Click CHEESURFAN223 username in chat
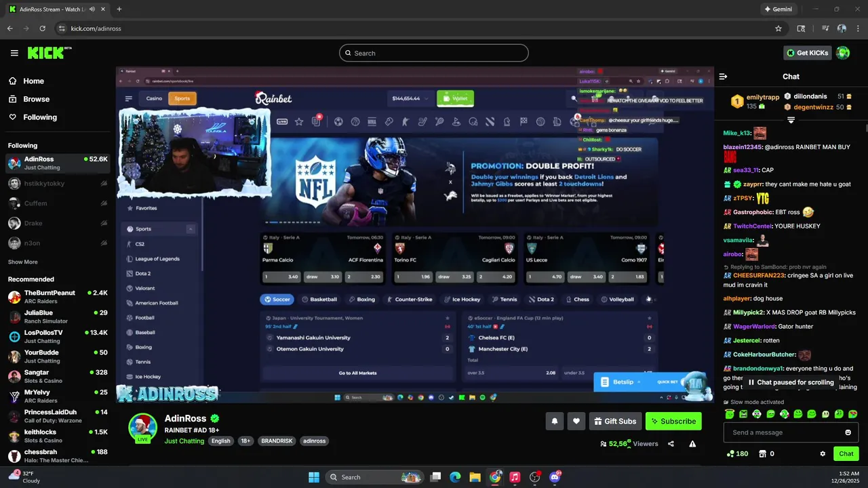This screenshot has width=868, height=488. click(759, 275)
